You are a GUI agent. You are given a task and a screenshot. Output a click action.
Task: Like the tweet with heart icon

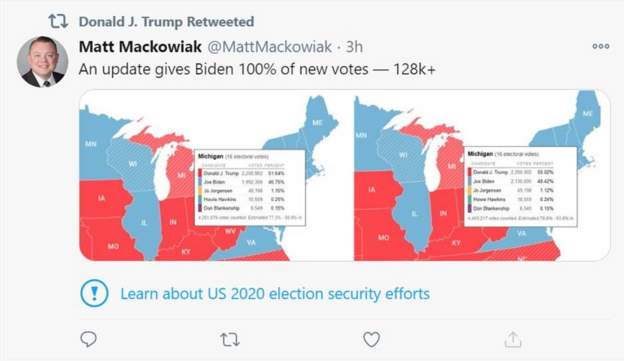pyautogui.click(x=371, y=340)
